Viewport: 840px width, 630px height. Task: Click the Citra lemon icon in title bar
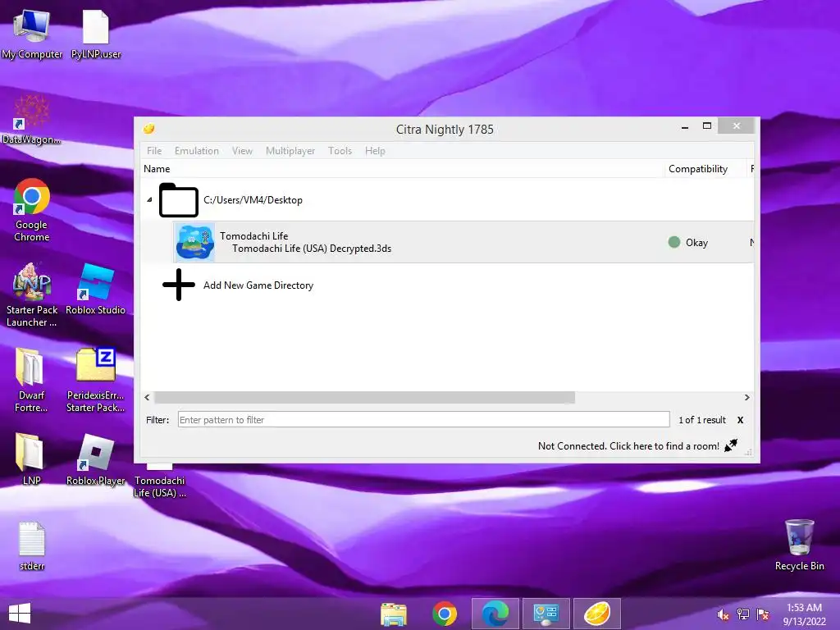click(x=149, y=129)
